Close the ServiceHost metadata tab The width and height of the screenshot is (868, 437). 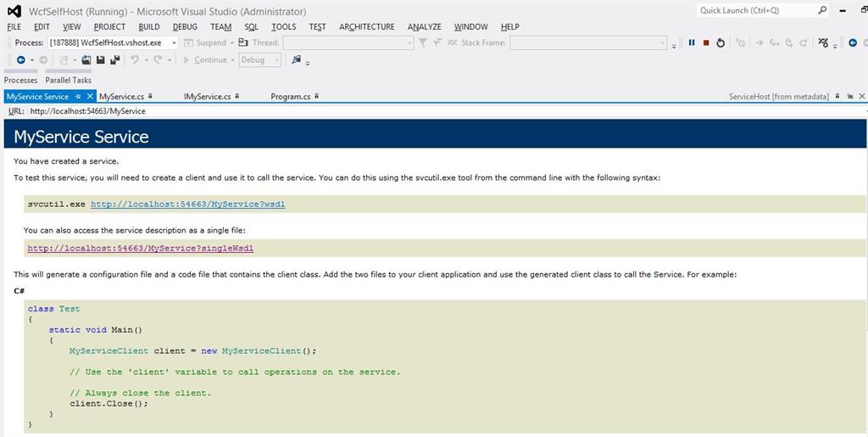861,97
